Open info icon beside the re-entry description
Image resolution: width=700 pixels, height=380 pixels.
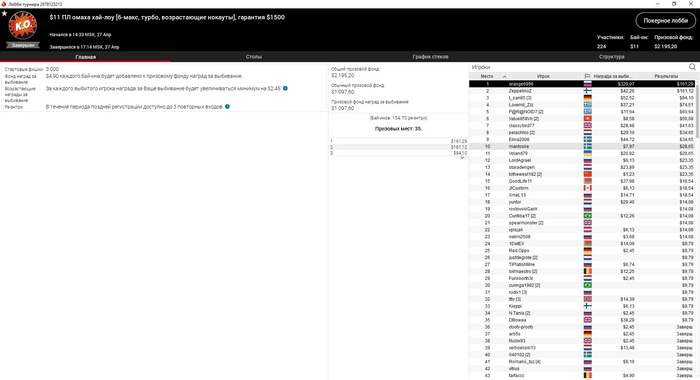point(227,107)
